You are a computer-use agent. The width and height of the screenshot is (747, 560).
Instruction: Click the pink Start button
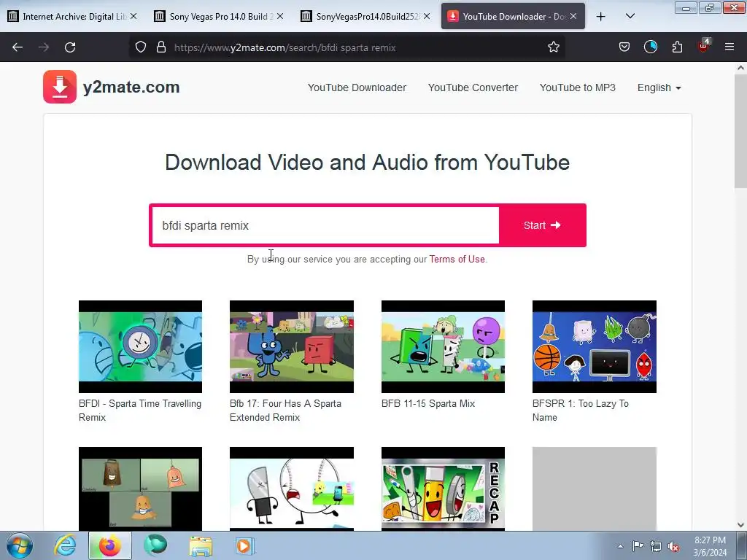tap(542, 225)
